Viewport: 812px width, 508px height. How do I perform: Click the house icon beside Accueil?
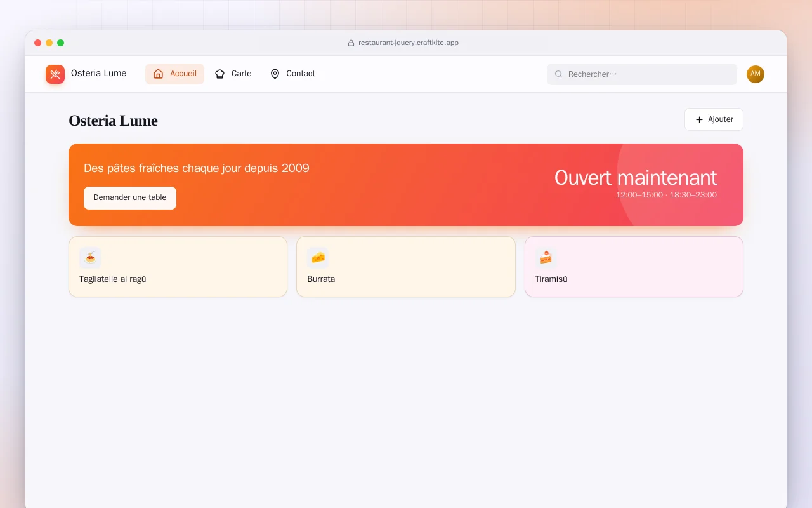(159, 74)
